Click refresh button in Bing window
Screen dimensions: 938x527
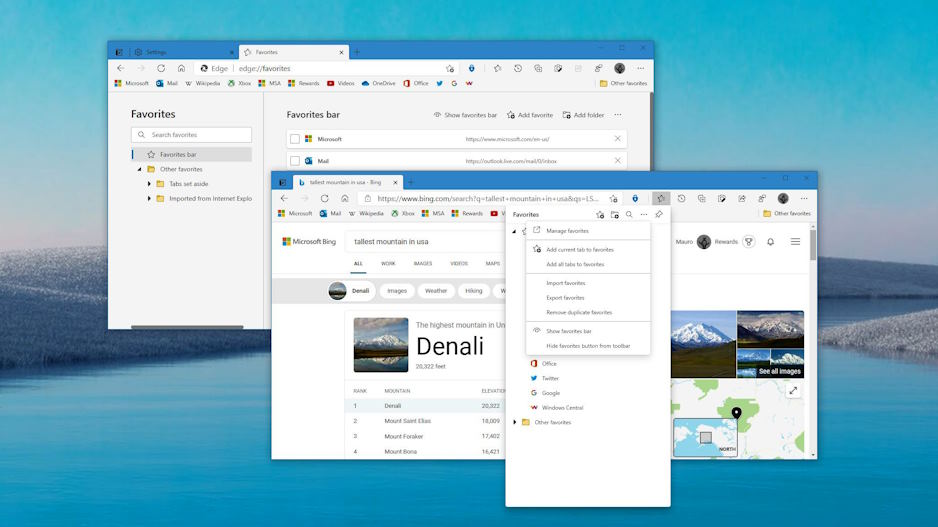coord(324,198)
